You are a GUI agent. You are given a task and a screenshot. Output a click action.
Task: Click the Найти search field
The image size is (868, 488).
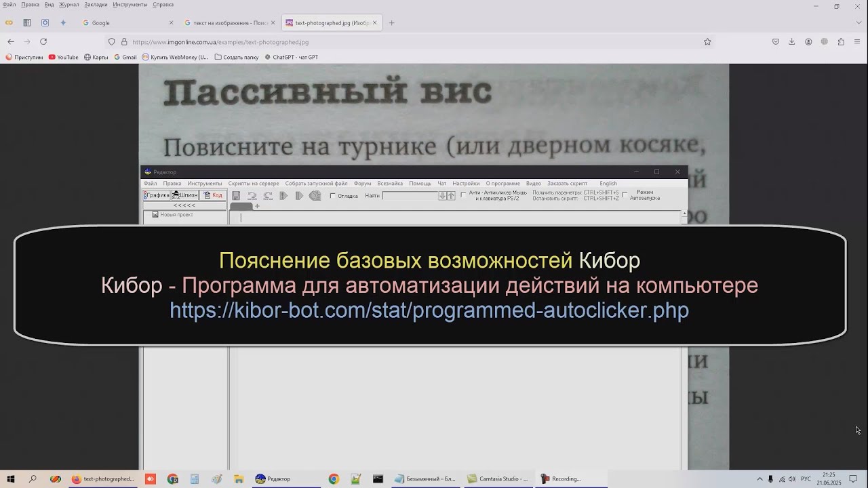click(410, 195)
